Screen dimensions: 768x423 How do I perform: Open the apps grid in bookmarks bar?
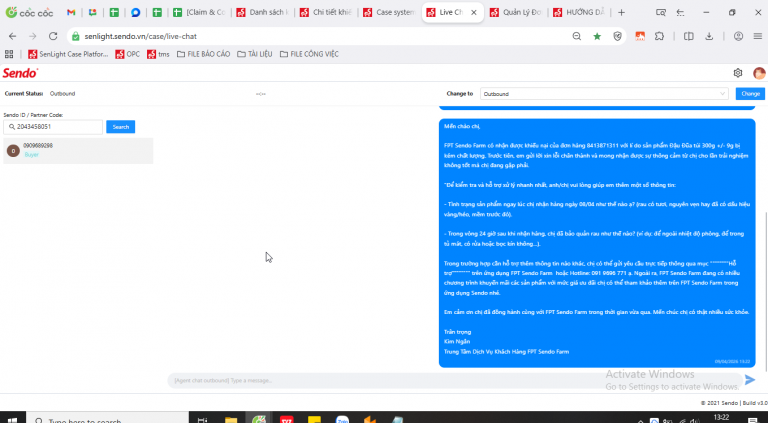[9, 54]
